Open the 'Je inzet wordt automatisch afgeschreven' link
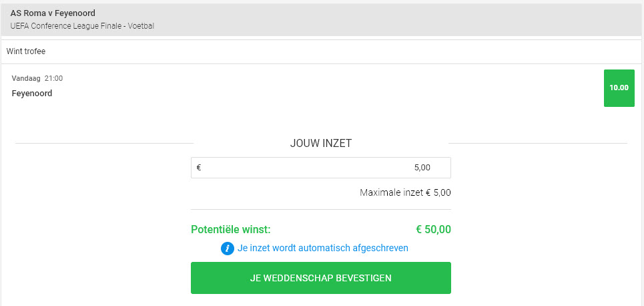This screenshot has width=644, height=306. pos(322,248)
